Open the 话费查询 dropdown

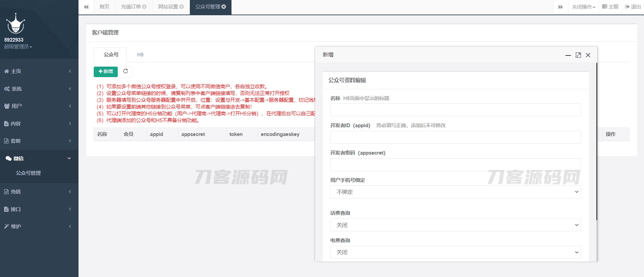coord(455,225)
